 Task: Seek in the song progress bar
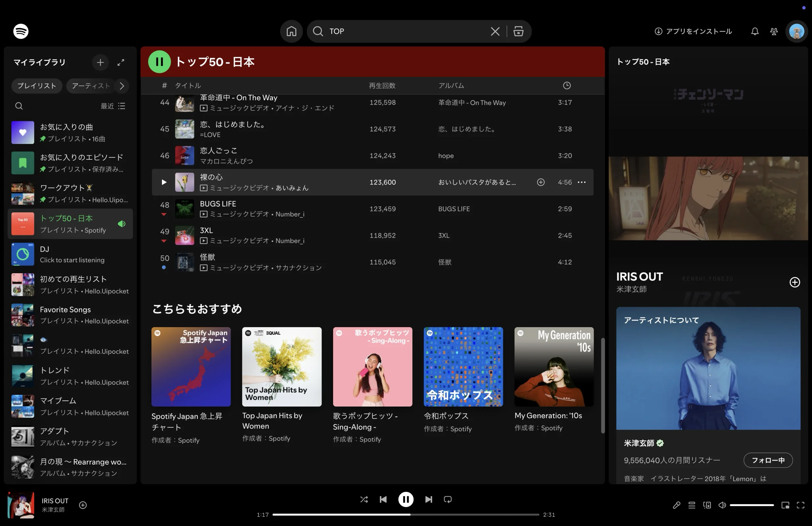tap(406, 514)
